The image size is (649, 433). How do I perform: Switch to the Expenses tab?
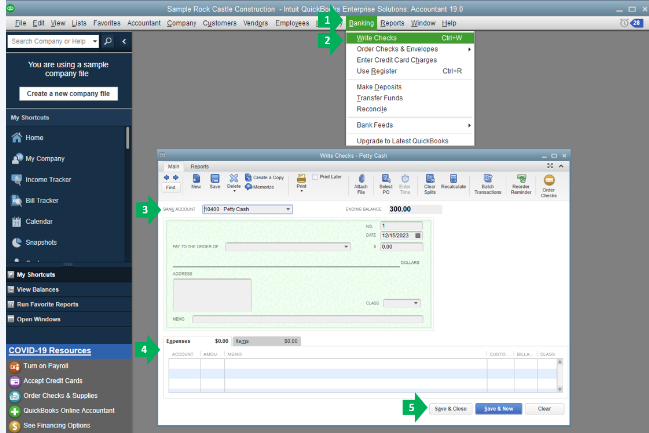pos(197,341)
